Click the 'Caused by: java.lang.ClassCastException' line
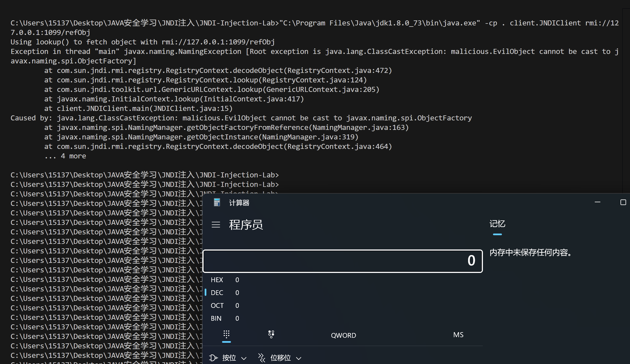Screen dimensions: 630x364 (x=241, y=118)
